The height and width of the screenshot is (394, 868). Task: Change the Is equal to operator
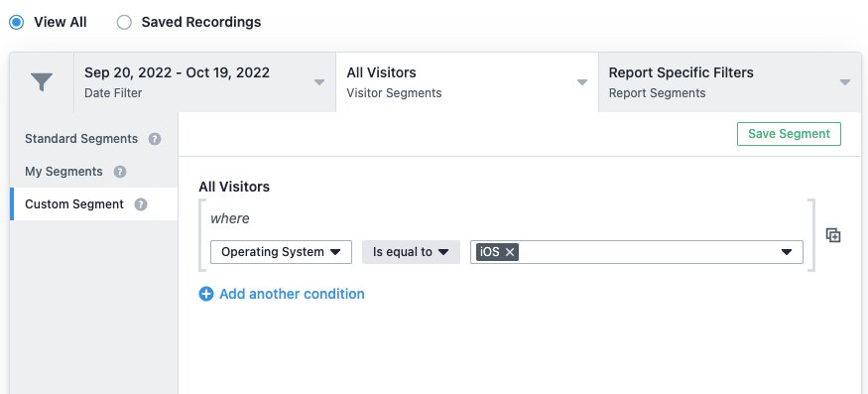pyautogui.click(x=411, y=252)
